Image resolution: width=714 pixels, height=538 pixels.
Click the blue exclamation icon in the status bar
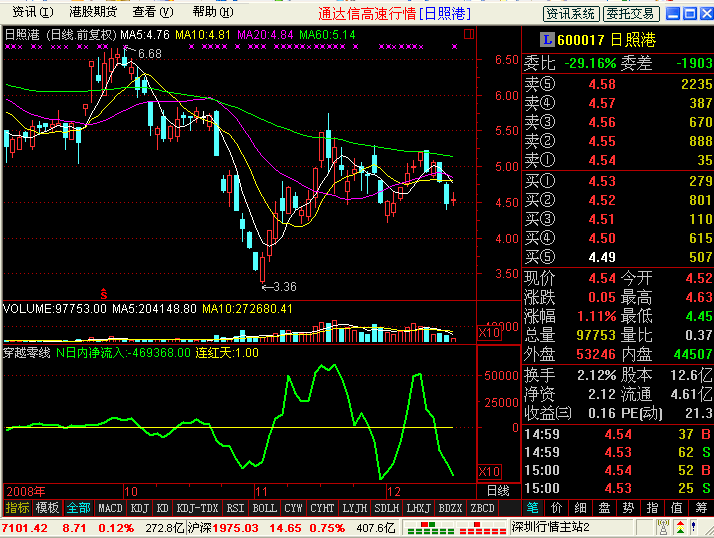click(694, 528)
